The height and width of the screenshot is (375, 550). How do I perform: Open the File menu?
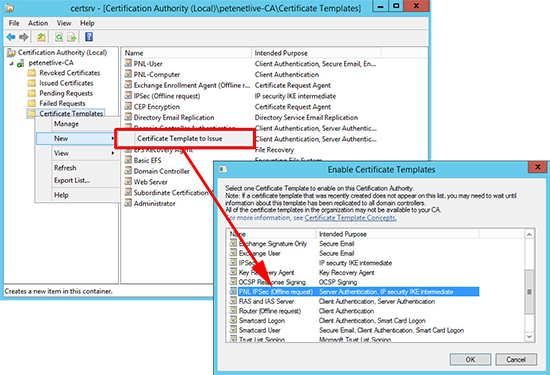(14, 23)
